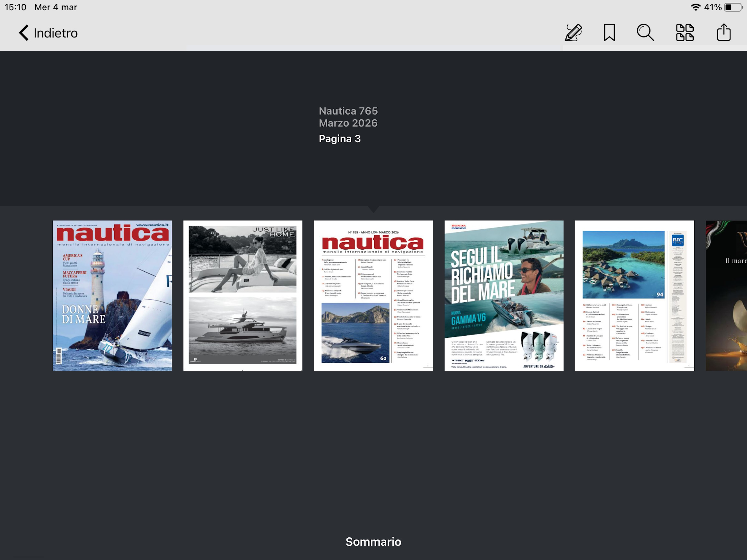Click the 15:10 clock in status bar
Viewport: 747px width, 560px height.
pos(15,7)
